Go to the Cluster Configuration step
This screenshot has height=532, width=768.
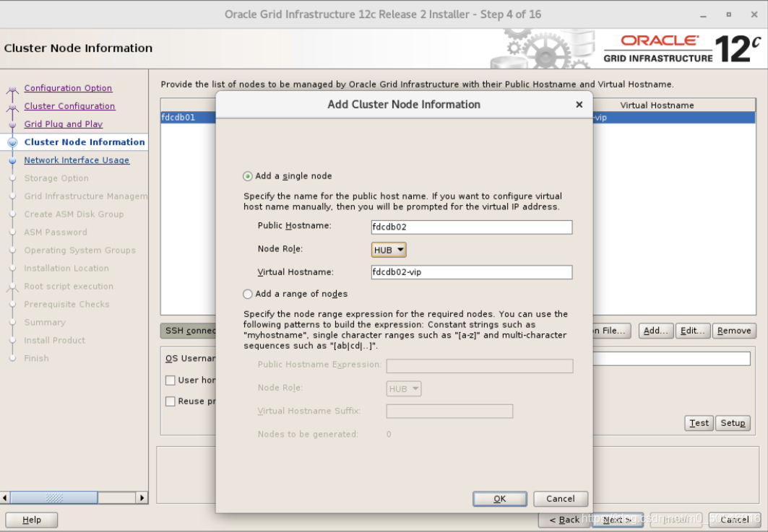69,106
